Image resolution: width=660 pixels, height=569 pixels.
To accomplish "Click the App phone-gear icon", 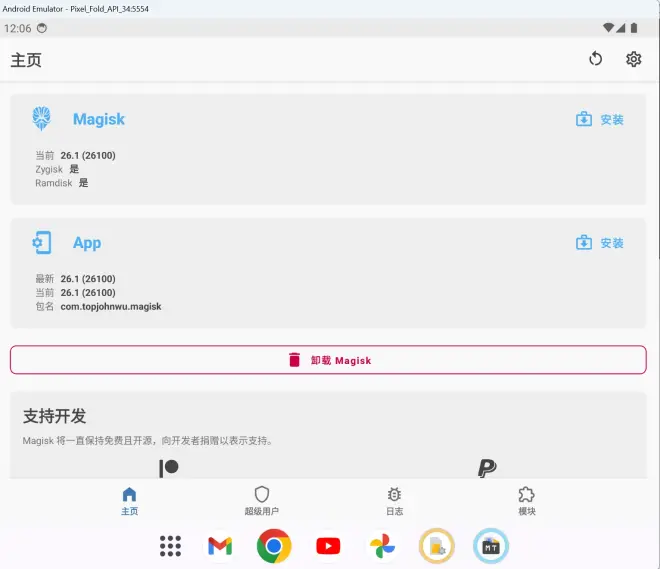I will point(42,243).
